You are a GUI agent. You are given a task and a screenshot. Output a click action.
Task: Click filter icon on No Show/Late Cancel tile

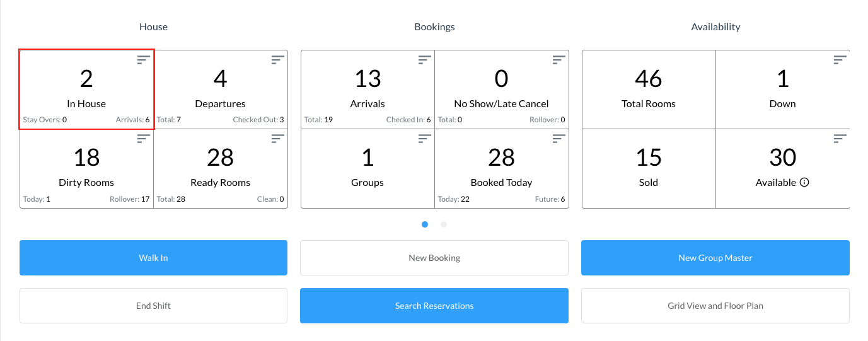[558, 60]
